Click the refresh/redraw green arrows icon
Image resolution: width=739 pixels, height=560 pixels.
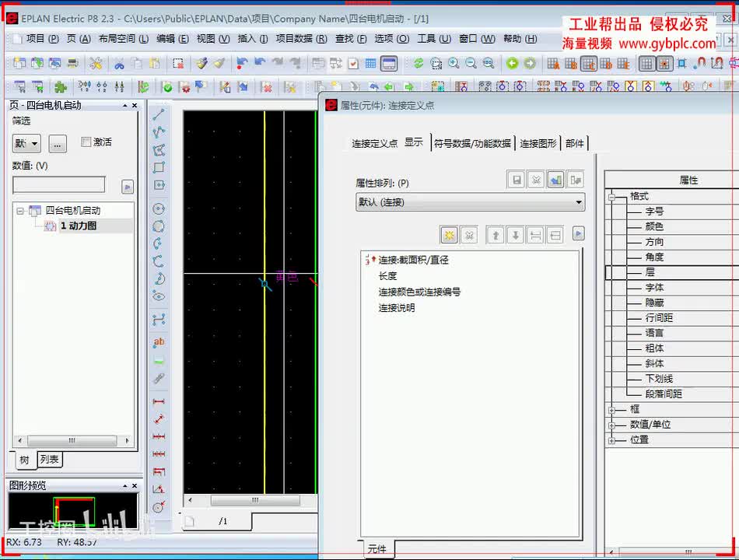click(x=418, y=63)
